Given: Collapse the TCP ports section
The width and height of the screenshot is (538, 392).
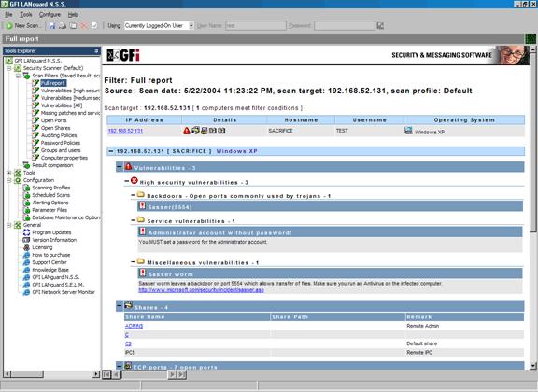Looking at the screenshot, I should click(x=120, y=366).
